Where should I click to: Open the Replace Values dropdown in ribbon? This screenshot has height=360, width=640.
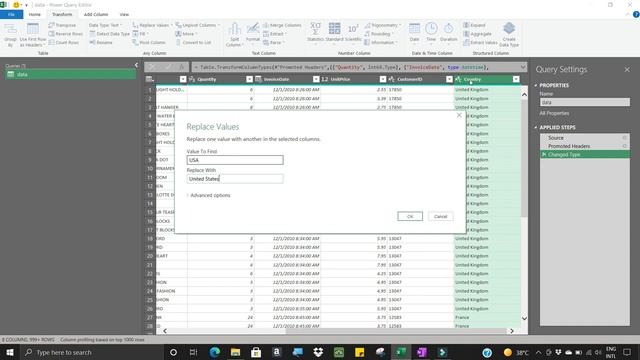click(x=153, y=25)
